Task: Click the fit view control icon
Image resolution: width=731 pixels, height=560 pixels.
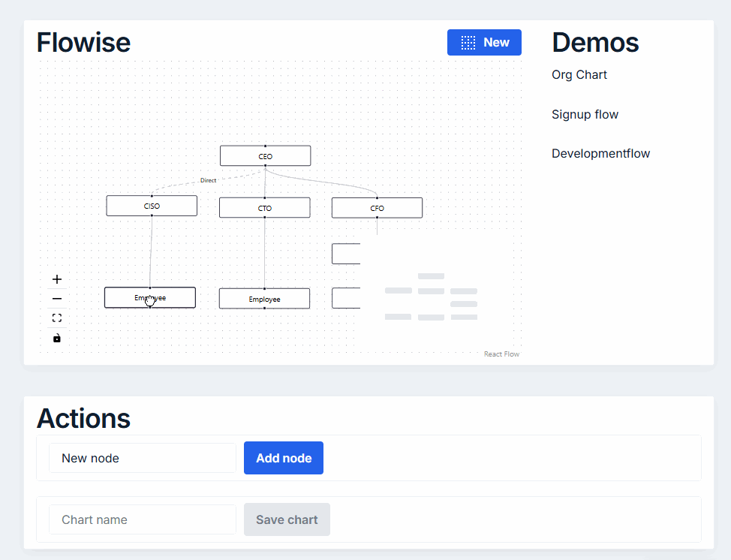Action: coord(57,318)
